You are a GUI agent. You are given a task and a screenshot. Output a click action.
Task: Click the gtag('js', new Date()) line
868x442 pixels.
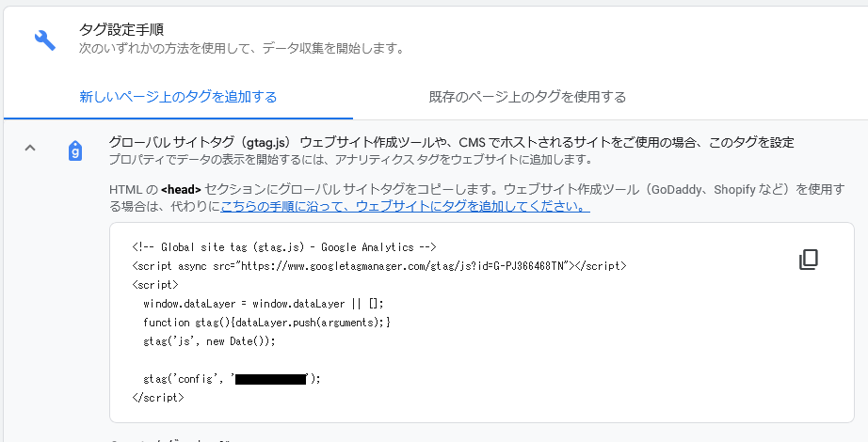click(209, 341)
